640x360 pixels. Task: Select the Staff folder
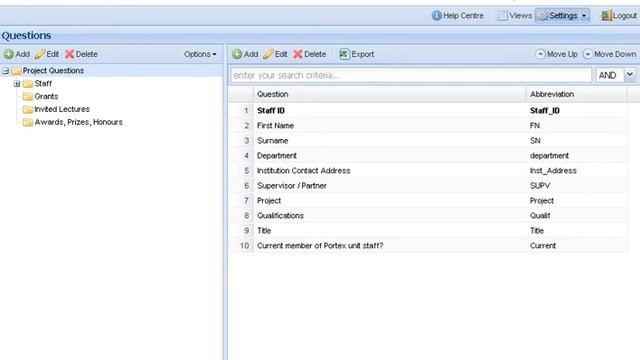point(43,84)
